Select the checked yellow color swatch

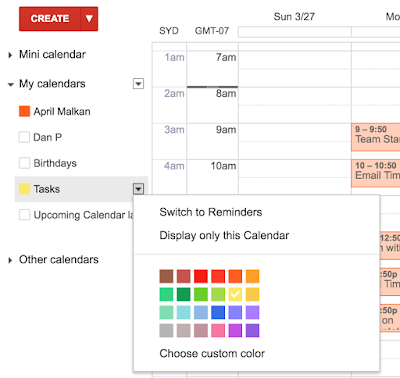235,294
